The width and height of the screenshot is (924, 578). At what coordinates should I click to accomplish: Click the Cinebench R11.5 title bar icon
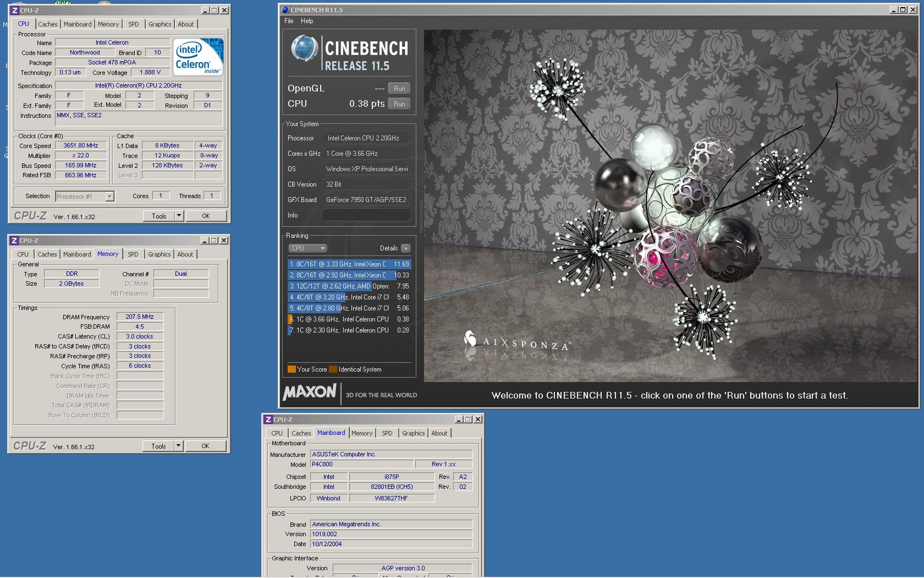point(285,10)
